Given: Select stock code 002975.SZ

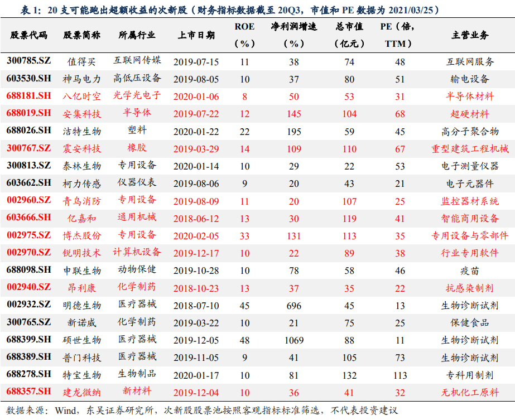Looking at the screenshot, I should click(29, 235).
